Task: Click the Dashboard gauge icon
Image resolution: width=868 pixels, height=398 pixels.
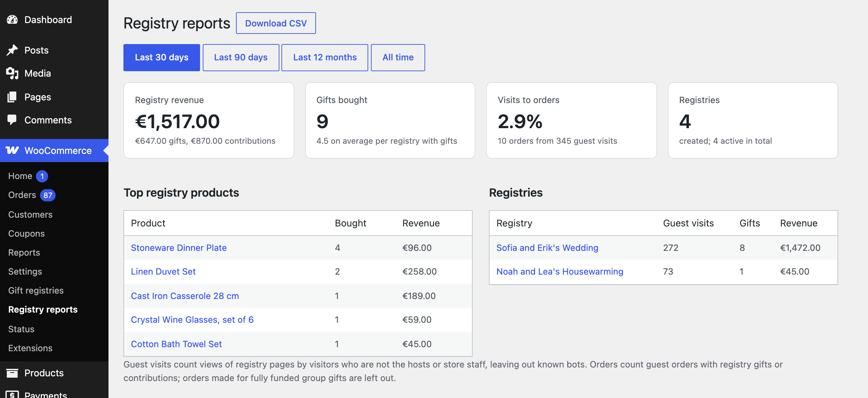Action: [12, 20]
